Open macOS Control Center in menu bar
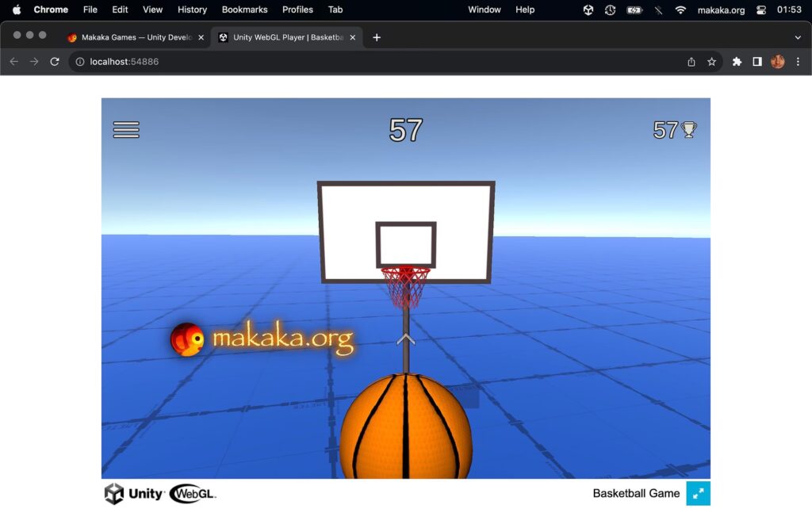Screen dimensions: 812x528 [x=761, y=10]
